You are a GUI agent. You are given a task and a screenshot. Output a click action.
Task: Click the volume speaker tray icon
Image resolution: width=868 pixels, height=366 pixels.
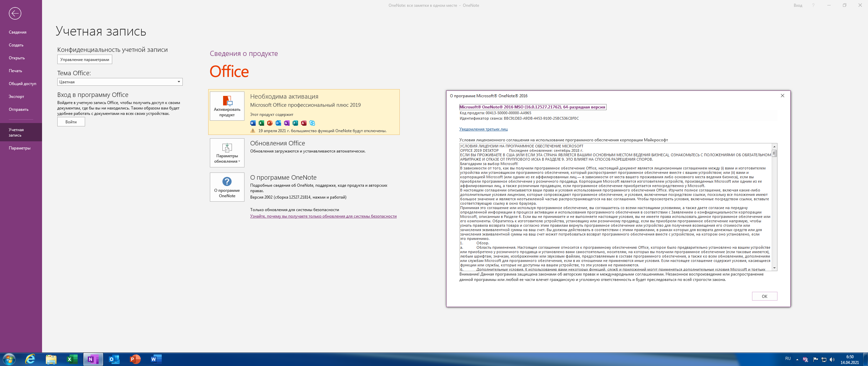coord(832,360)
